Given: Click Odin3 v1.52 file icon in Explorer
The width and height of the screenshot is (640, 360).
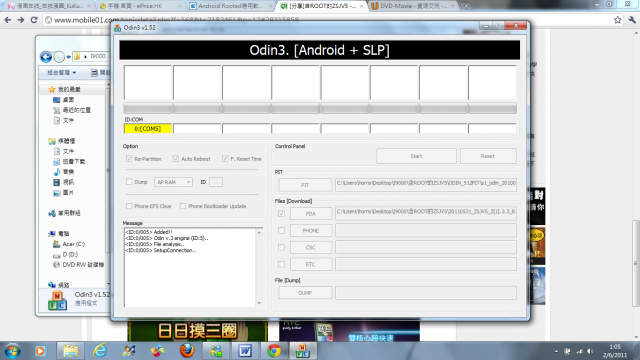Looking at the screenshot, I should (x=57, y=300).
